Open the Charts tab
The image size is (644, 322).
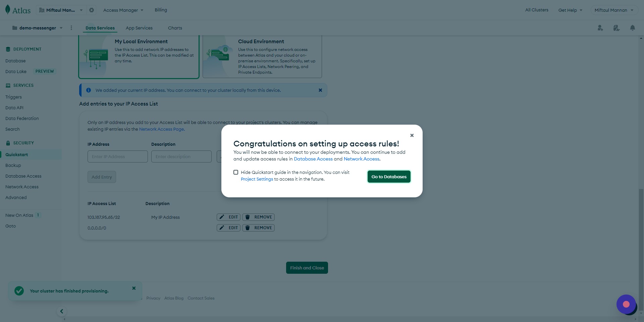tap(175, 28)
